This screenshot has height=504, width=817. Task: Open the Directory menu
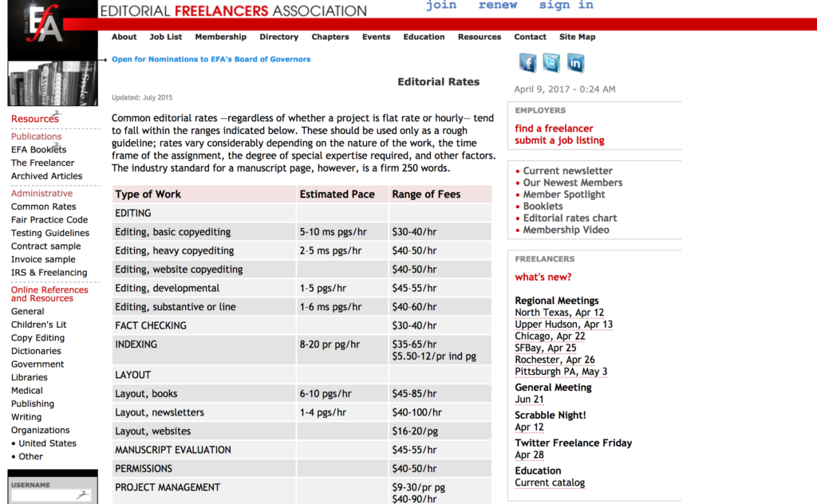pos(278,37)
